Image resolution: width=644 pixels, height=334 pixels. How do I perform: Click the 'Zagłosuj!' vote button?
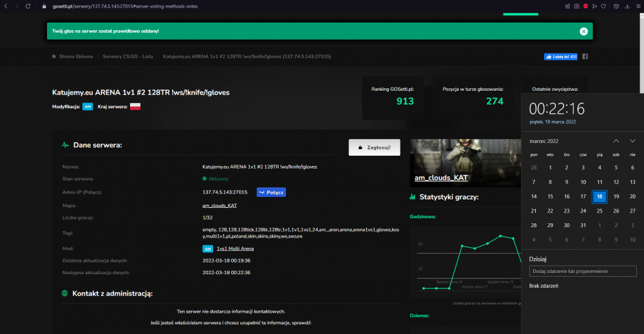[x=374, y=147]
